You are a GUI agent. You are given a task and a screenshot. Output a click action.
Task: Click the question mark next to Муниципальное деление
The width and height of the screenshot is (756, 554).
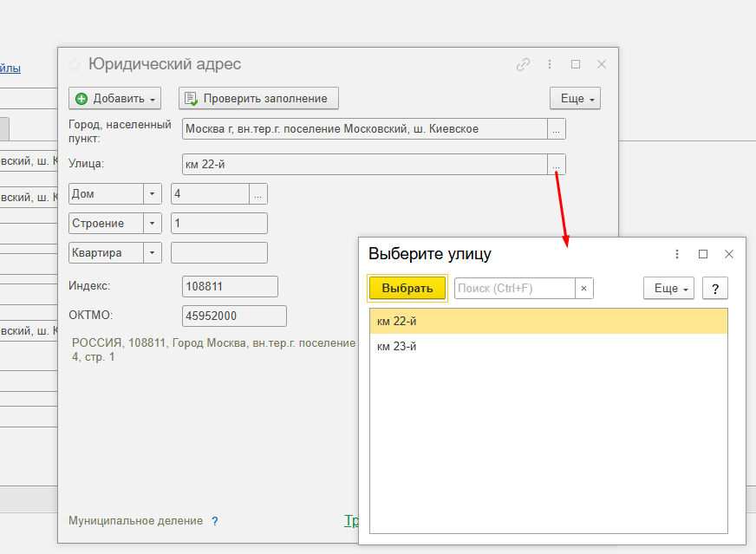(215, 521)
